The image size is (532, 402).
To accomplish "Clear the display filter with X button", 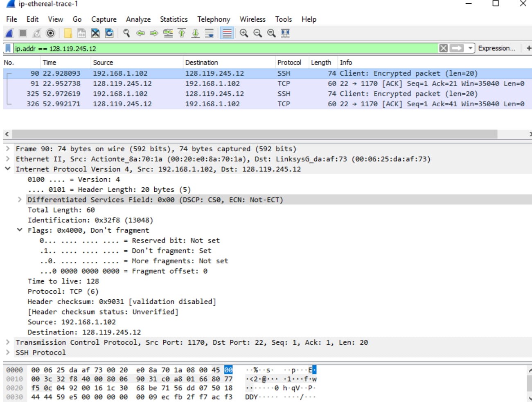I will [443, 48].
